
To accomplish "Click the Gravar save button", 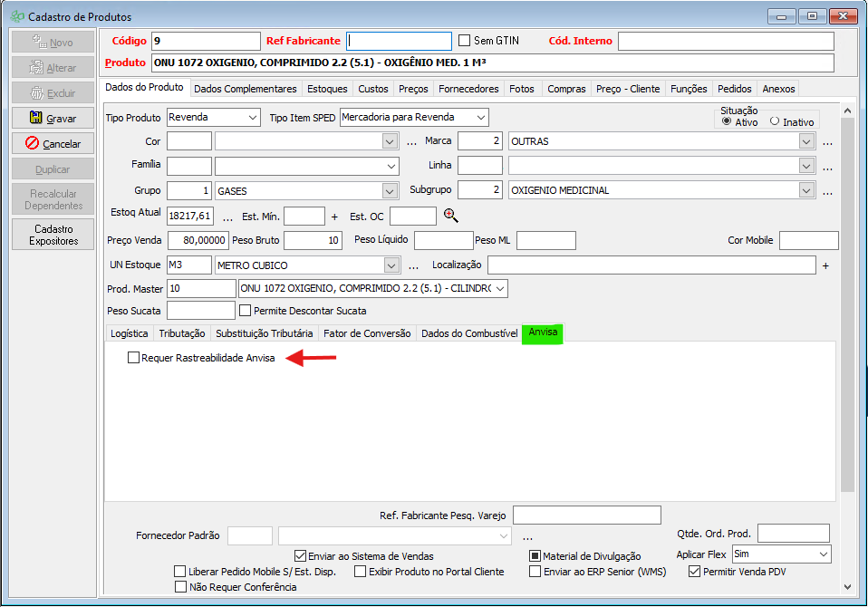I will click(x=53, y=119).
